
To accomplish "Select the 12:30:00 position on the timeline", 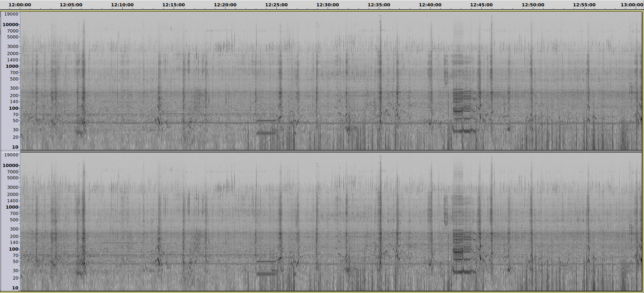I will 328,5.
